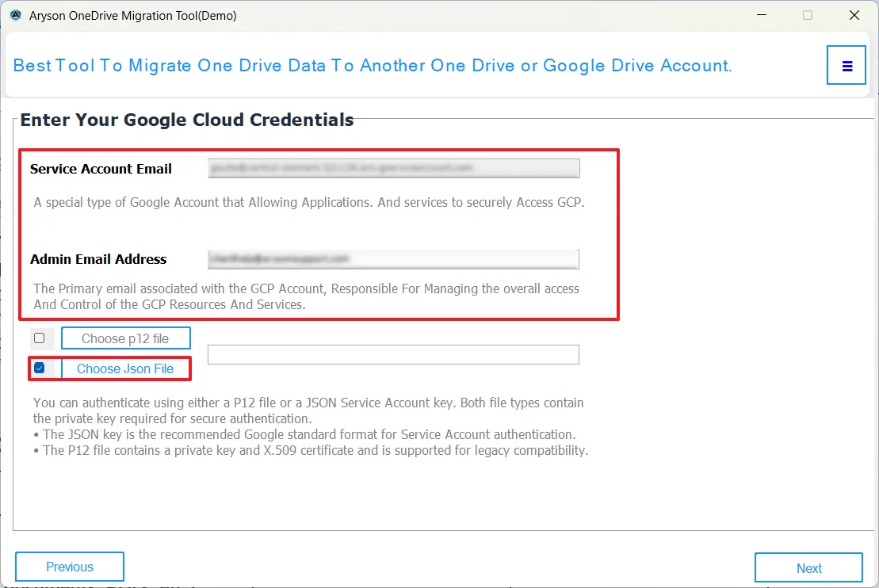Viewport: 879px width, 588px height.
Task: Click the Enter Your Google Cloud Credentials heading
Action: 187,120
